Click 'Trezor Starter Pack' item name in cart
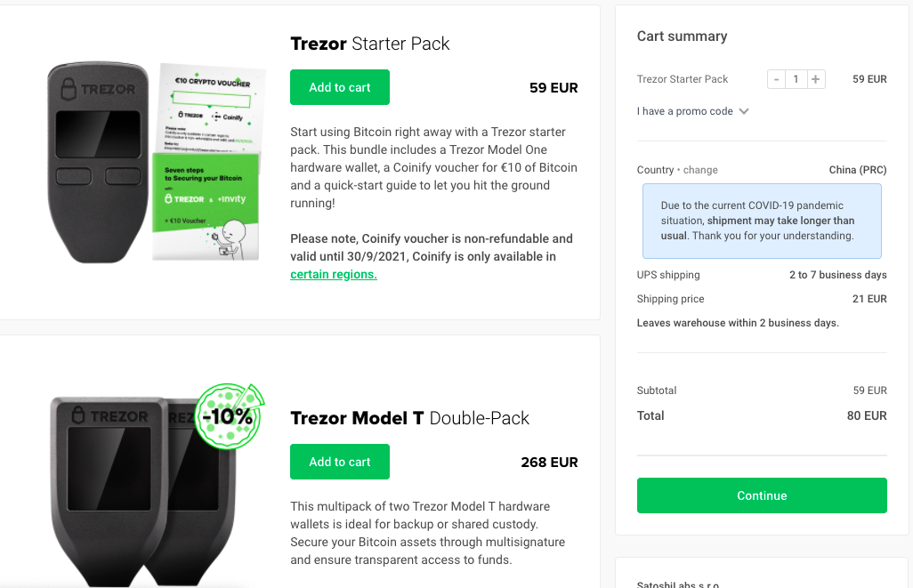913x588 pixels. click(683, 78)
